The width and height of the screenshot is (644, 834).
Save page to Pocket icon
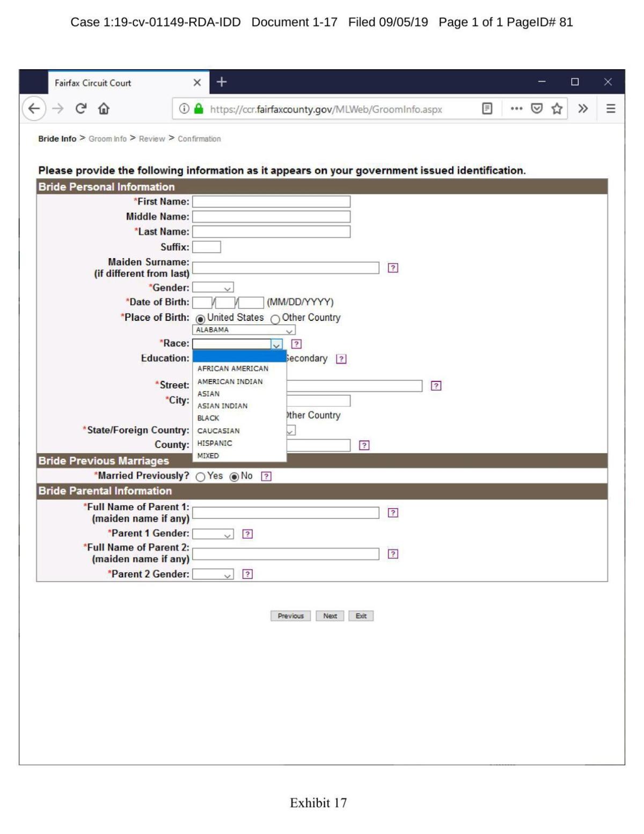coord(537,109)
